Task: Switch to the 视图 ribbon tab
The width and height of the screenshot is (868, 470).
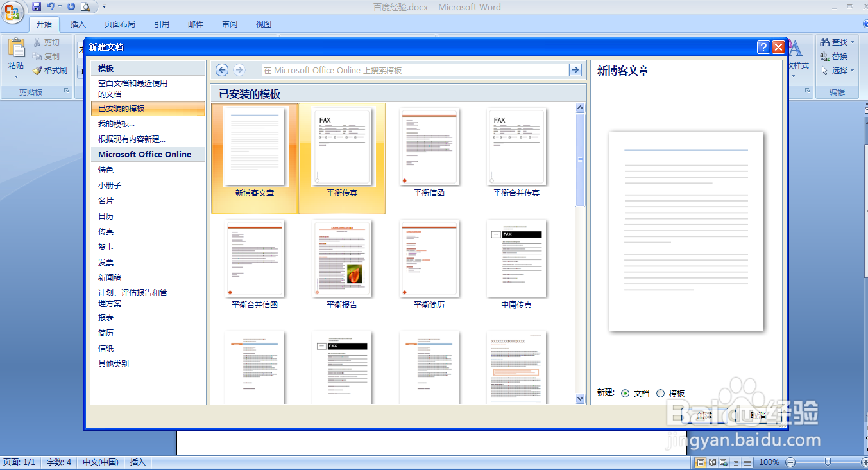Action: tap(264, 24)
